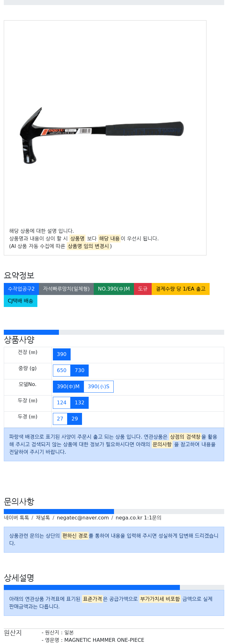Select model 390(中)M option
This screenshot has width=228, height=644.
tap(68, 387)
